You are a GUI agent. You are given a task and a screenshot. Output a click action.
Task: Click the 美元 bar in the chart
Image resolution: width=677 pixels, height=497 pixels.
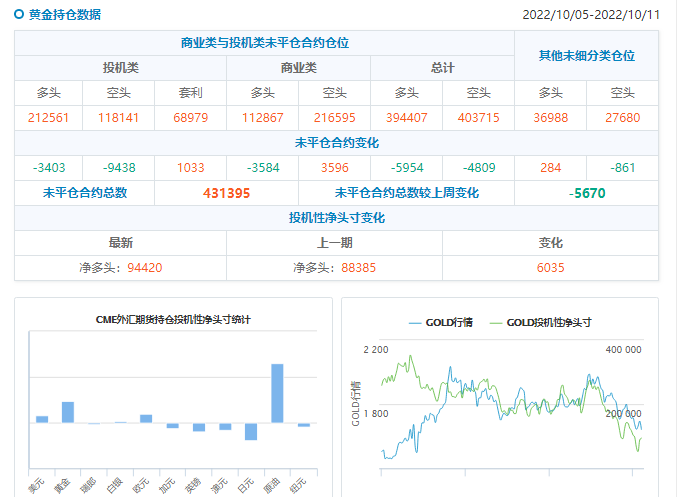[42, 419]
